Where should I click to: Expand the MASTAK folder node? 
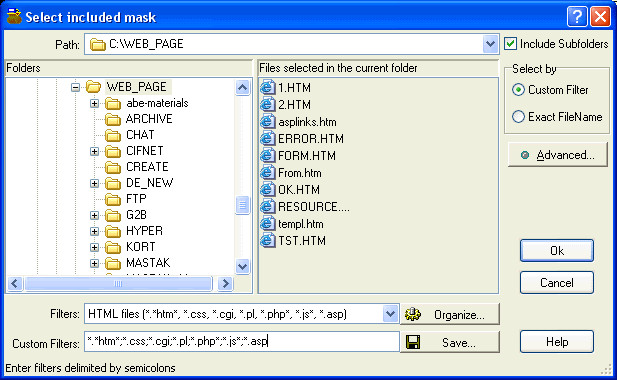tap(94, 263)
